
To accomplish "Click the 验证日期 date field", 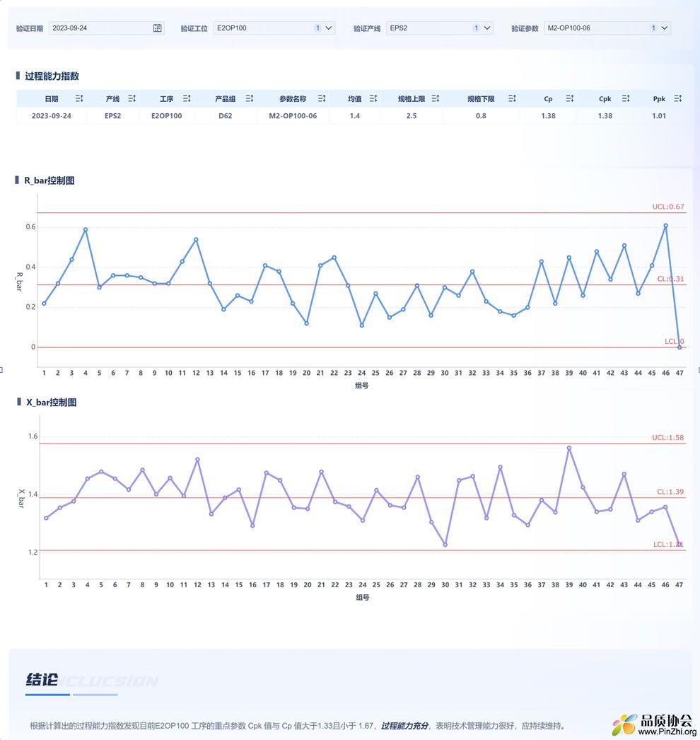I will [107, 28].
